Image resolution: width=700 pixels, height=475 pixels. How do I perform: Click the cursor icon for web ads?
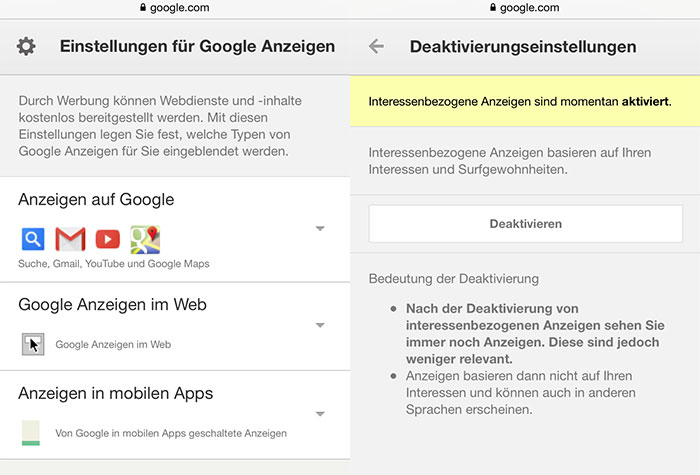[33, 344]
